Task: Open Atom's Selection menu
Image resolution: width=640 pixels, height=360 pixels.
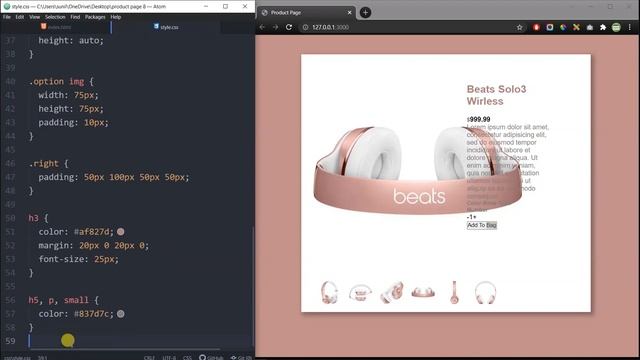Action: 55,17
